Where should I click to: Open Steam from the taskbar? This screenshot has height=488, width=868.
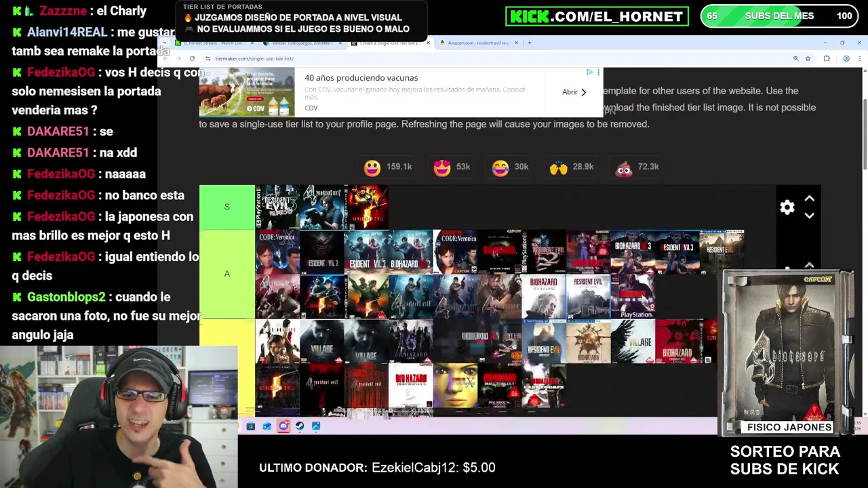point(300,426)
